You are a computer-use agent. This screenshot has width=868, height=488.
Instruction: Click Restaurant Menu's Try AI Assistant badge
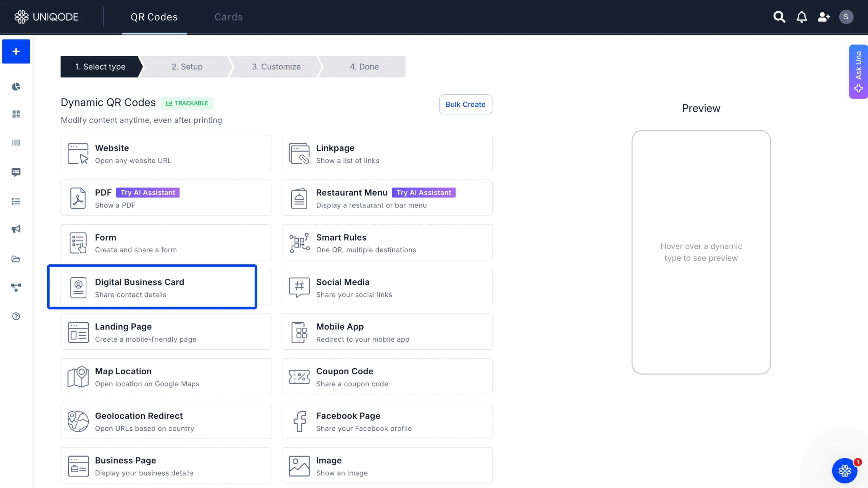pos(424,193)
